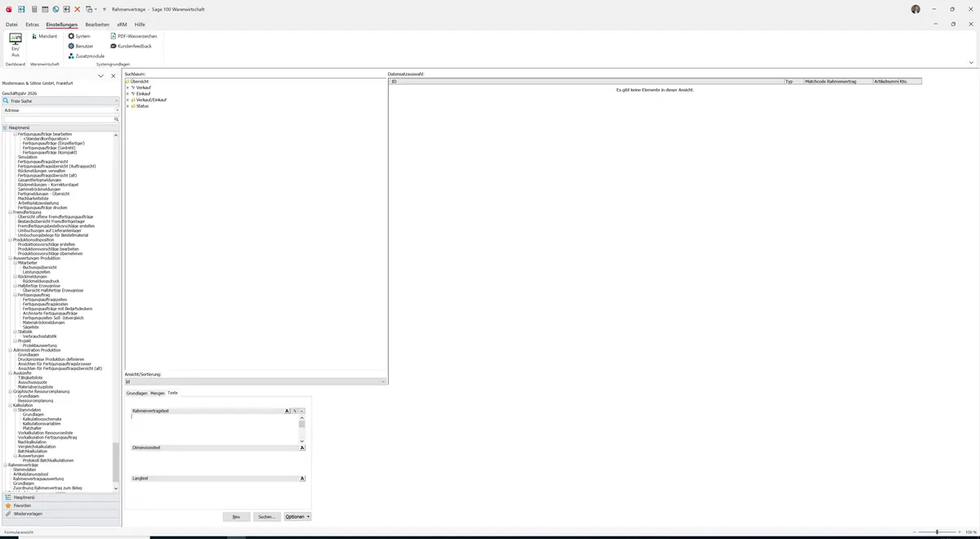Click the Suchen... button
The height and width of the screenshot is (539, 980).
pos(267,516)
